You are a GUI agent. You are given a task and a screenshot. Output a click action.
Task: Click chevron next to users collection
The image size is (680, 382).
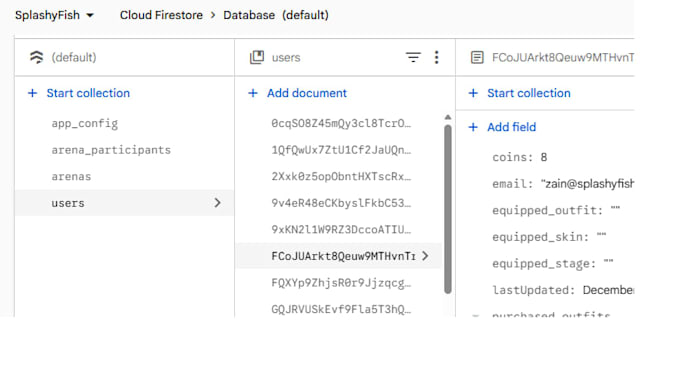pyautogui.click(x=217, y=203)
